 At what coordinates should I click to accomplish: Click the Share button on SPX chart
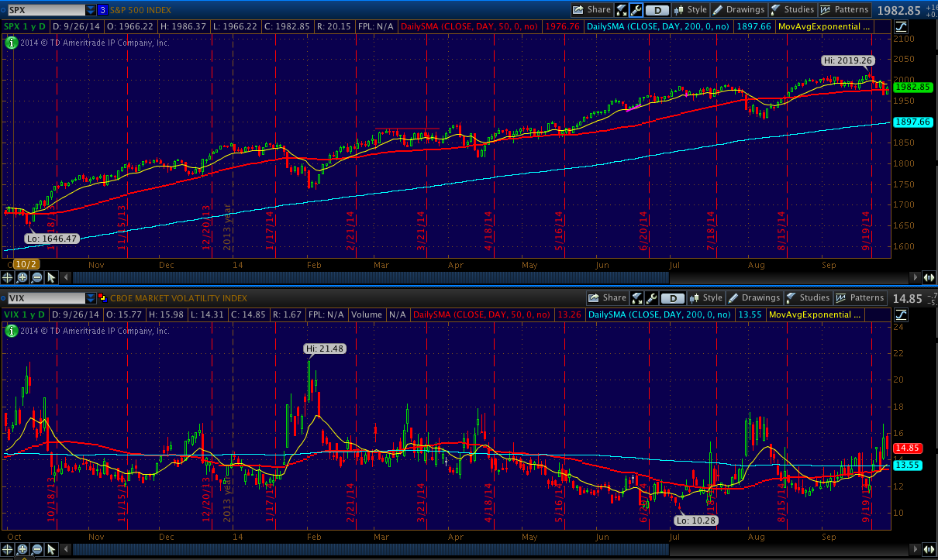[x=592, y=10]
